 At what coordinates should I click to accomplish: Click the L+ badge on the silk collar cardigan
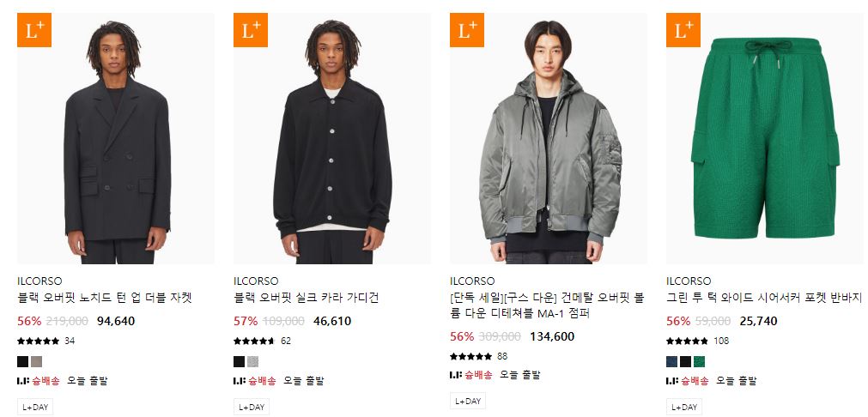251,30
